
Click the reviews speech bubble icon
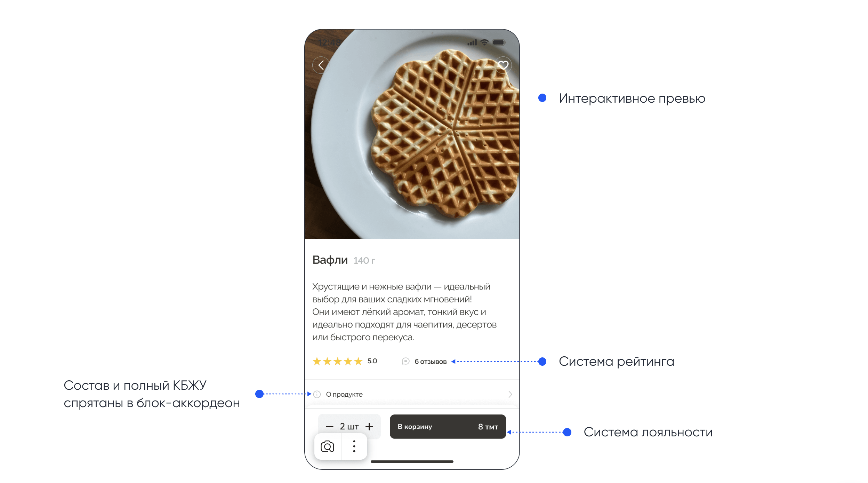pyautogui.click(x=405, y=361)
